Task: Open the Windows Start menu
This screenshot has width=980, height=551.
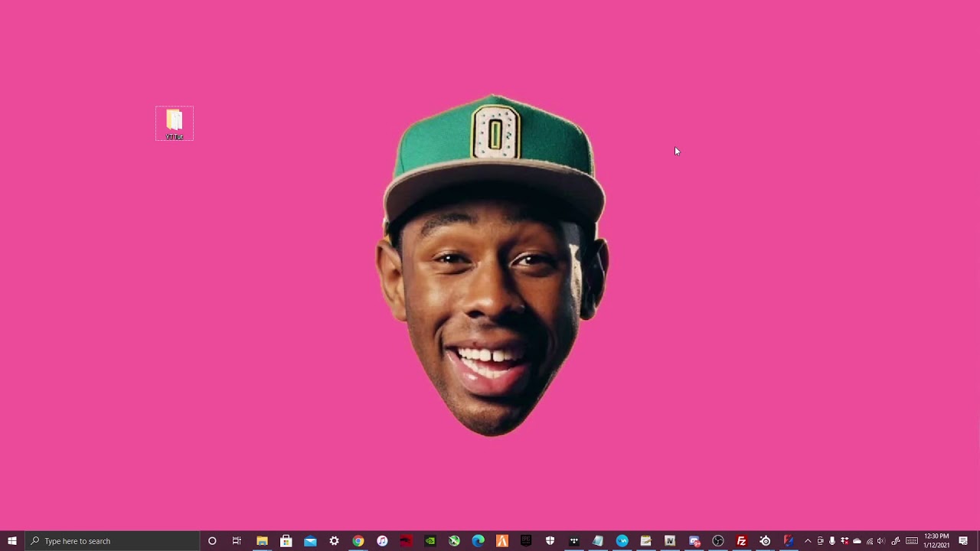Action: pyautogui.click(x=12, y=541)
